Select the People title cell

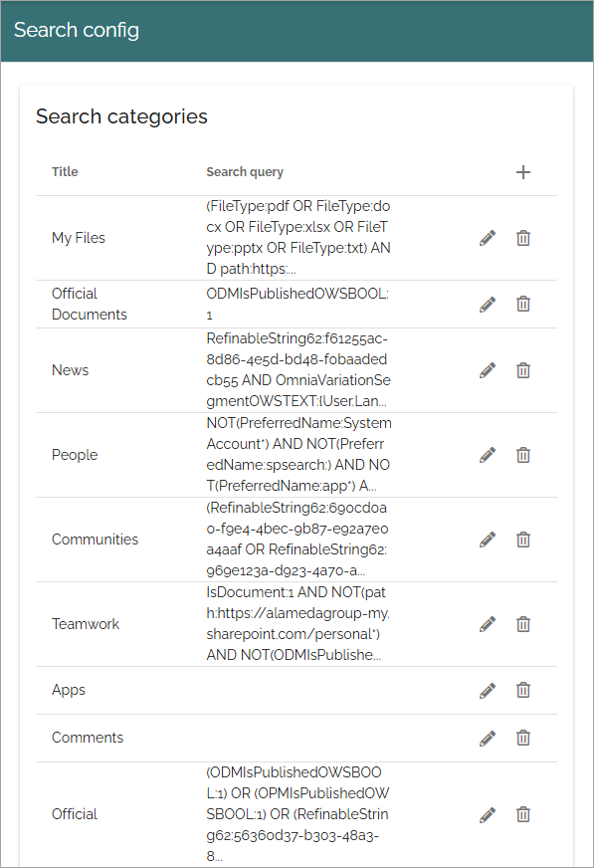point(75,455)
